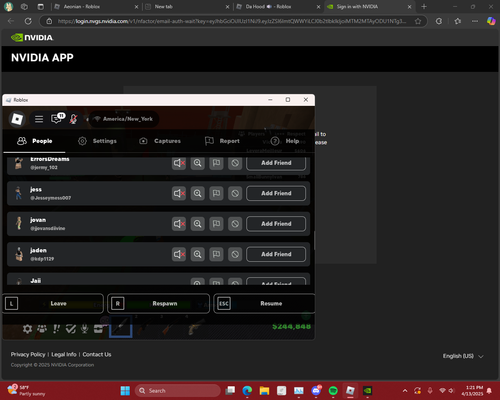Image resolution: width=500 pixels, height=400 pixels.
Task: Open the Captures tab
Action: pyautogui.click(x=160, y=141)
